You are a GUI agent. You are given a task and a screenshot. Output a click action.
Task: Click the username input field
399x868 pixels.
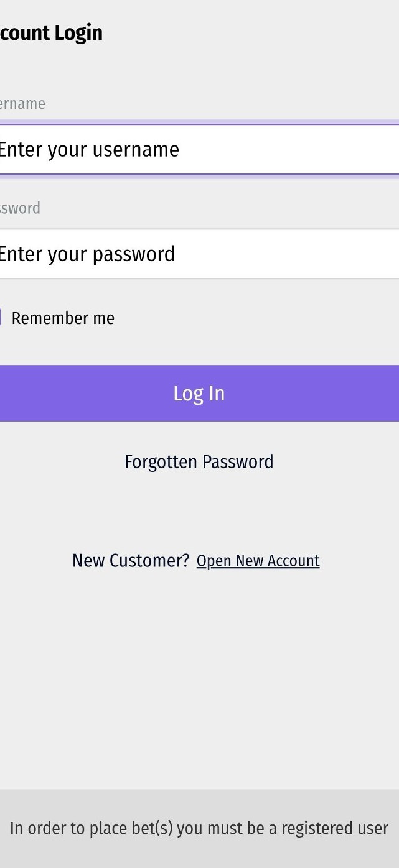(x=199, y=149)
